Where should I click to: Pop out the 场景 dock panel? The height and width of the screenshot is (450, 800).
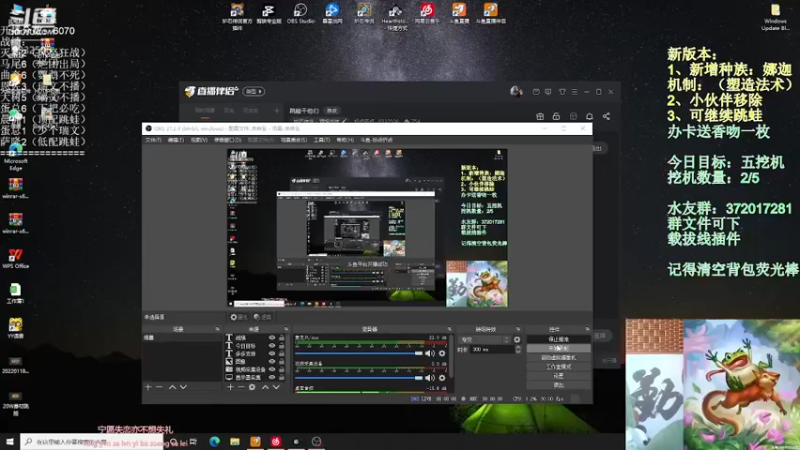(217, 329)
